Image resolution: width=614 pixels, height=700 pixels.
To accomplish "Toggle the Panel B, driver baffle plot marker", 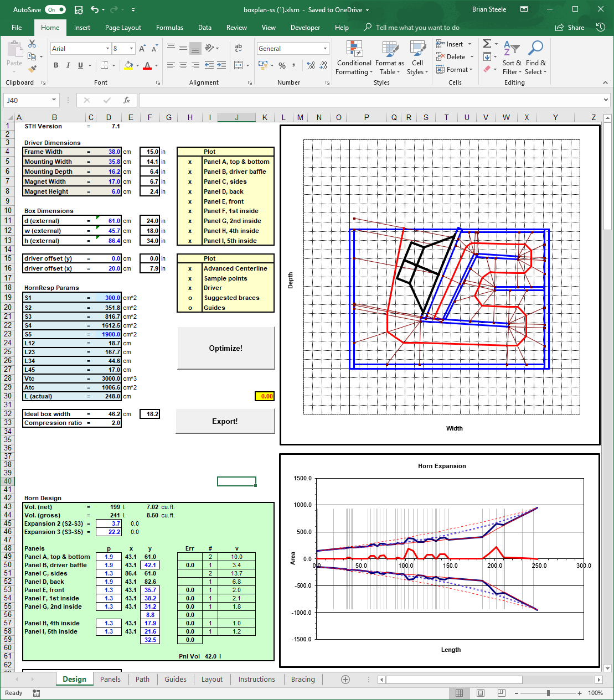I will (190, 172).
